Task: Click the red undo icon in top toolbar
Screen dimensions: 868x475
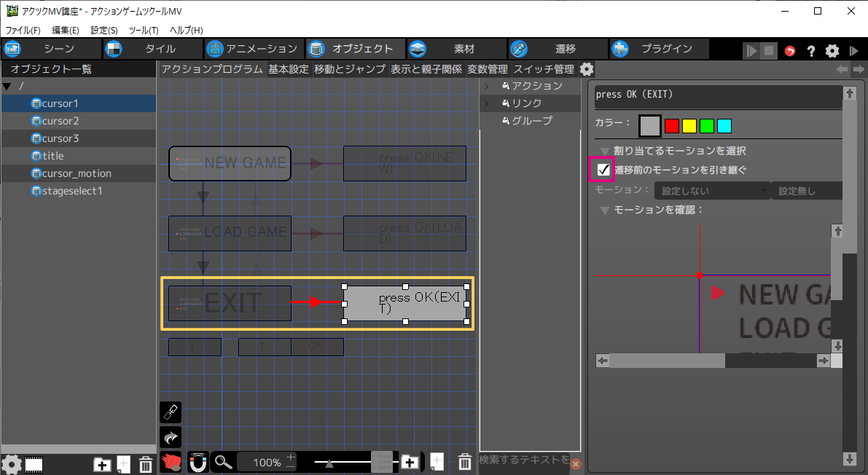Action: [x=790, y=51]
